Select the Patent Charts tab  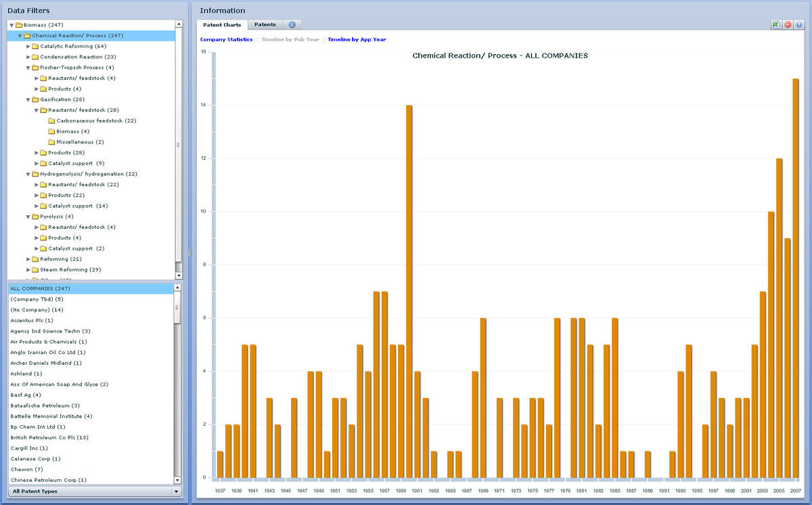(x=223, y=24)
